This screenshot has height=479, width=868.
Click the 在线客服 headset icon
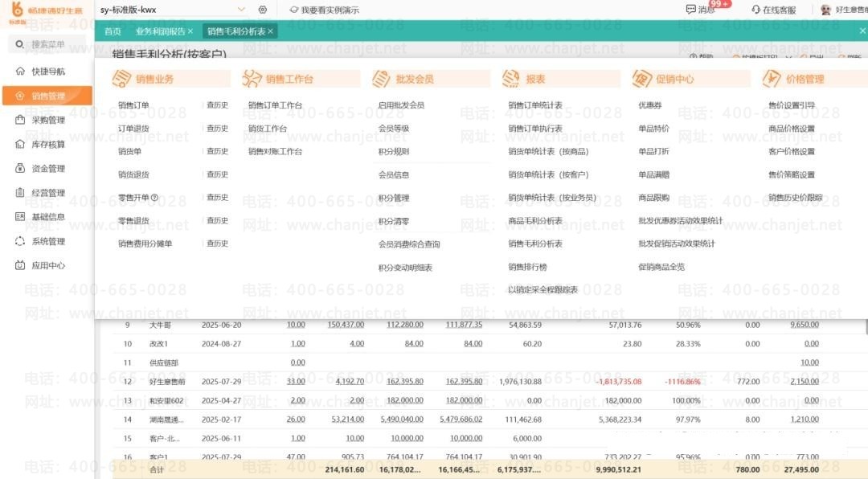coord(755,10)
